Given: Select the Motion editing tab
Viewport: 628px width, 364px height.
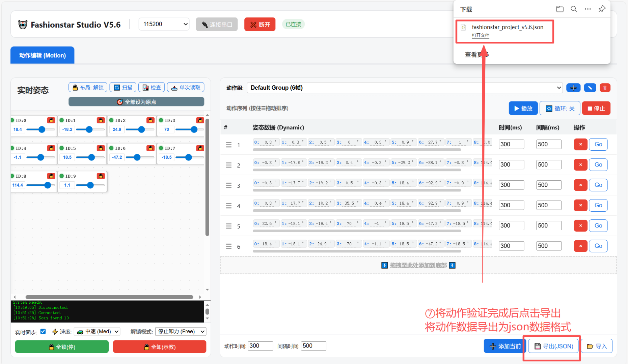Looking at the screenshot, I should 43,55.
